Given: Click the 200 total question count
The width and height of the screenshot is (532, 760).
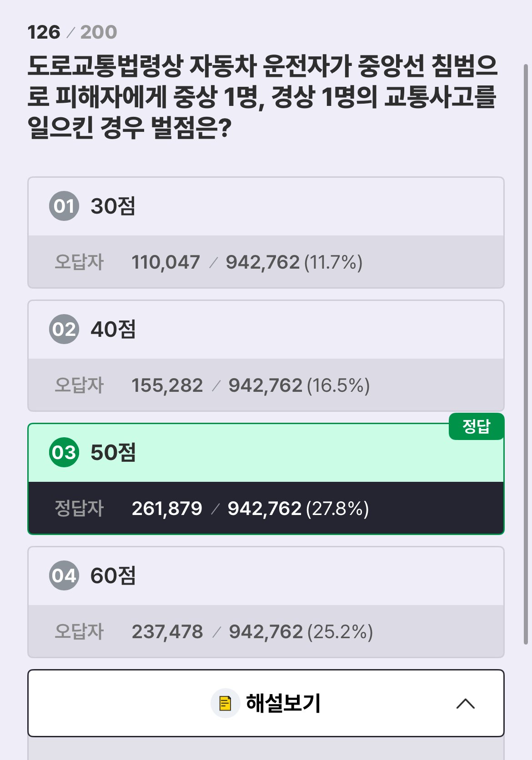Looking at the screenshot, I should (99, 32).
